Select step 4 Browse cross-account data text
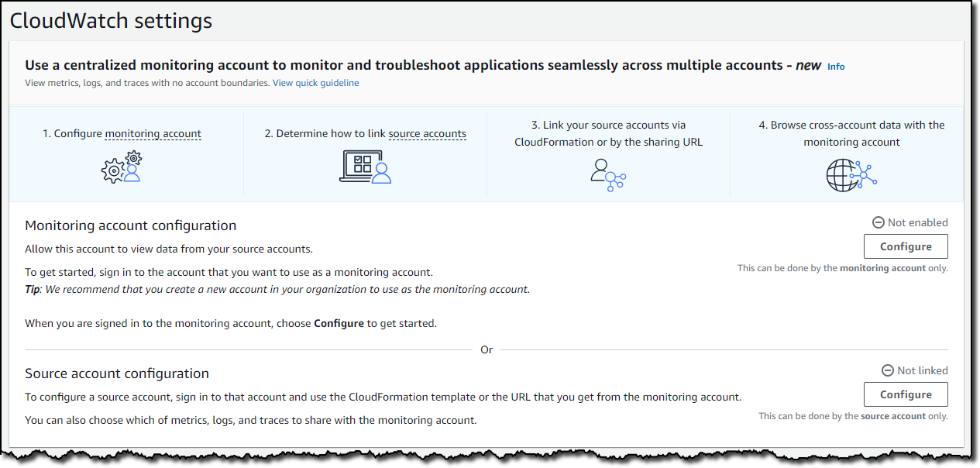 [x=851, y=133]
